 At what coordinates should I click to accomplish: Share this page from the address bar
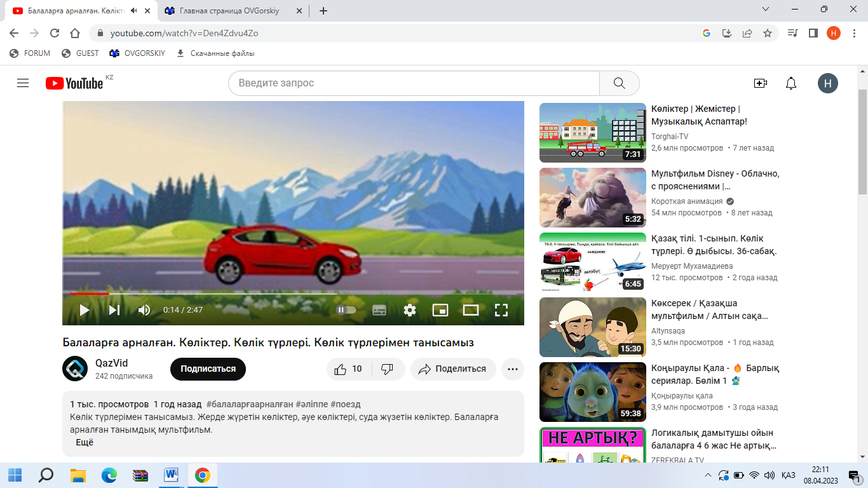click(x=747, y=33)
